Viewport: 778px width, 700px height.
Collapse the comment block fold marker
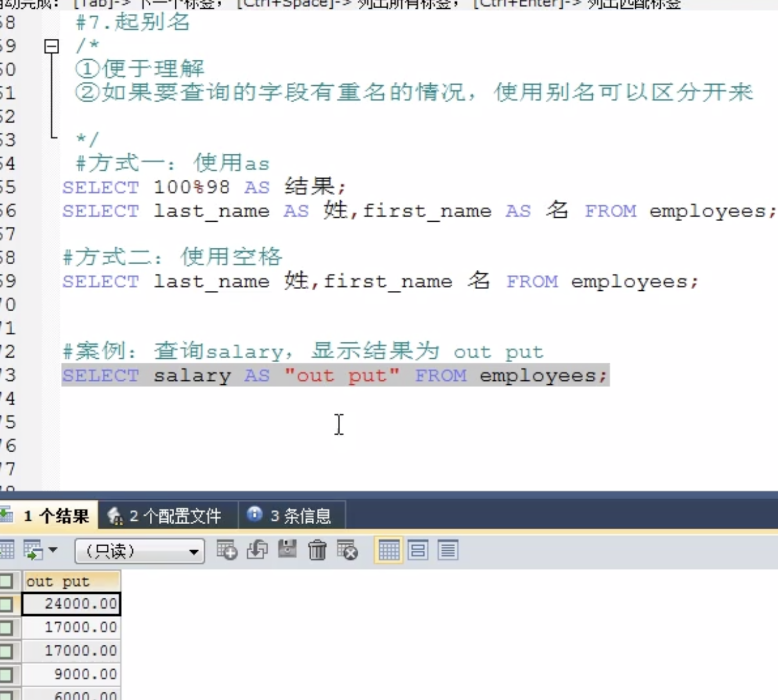tap(52, 46)
